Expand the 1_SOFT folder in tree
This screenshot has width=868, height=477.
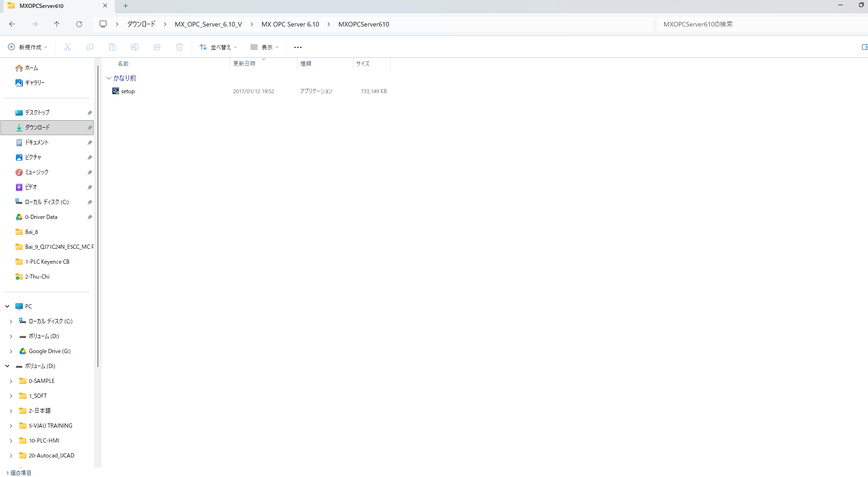11,396
